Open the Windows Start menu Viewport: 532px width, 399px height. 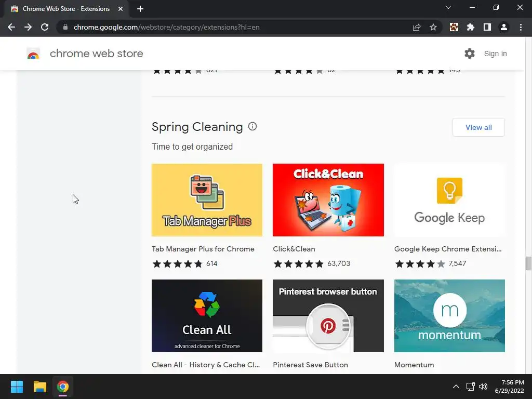point(17,387)
